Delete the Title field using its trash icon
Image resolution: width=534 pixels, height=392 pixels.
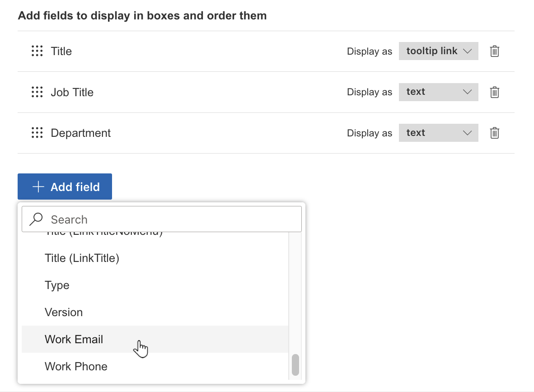pyautogui.click(x=495, y=51)
